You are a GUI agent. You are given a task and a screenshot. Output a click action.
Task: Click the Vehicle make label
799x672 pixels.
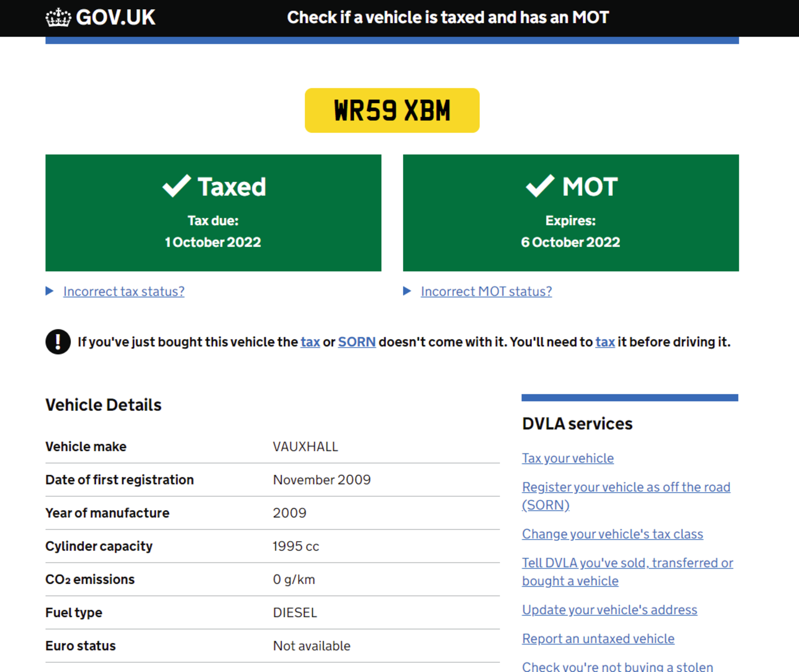86,447
